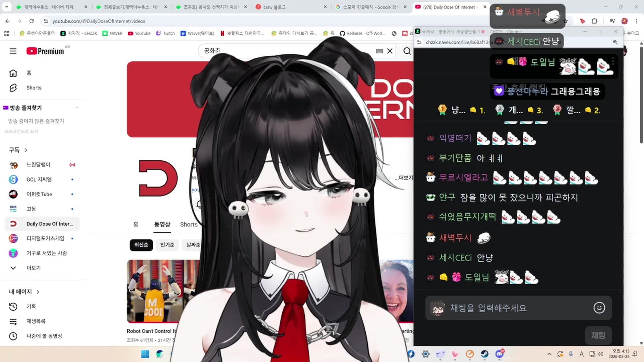Click the search magnifier button

[x=407, y=51]
